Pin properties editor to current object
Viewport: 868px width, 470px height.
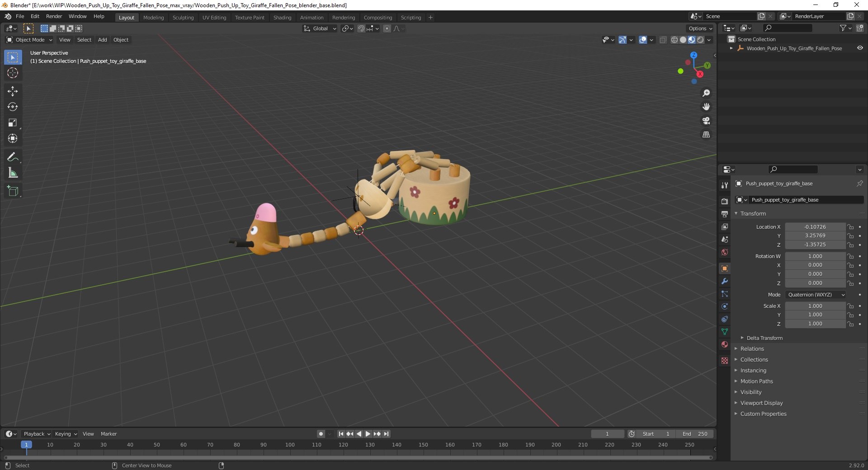[x=859, y=183]
